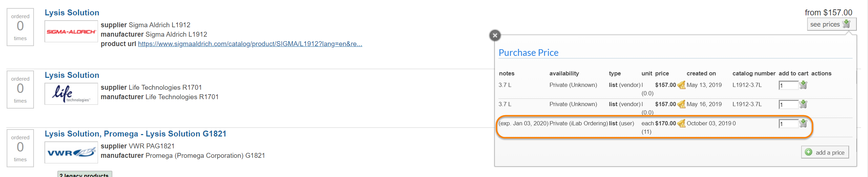
Task: Click the Sigma-Aldrich logo thumbnail
Action: [x=71, y=31]
